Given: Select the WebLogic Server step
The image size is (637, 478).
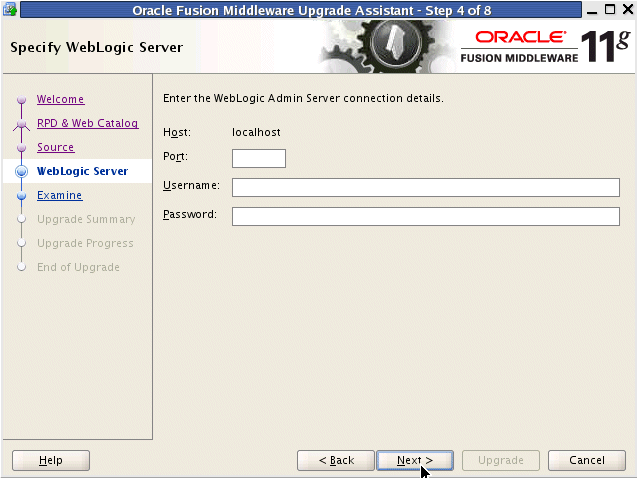Looking at the screenshot, I should click(82, 171).
